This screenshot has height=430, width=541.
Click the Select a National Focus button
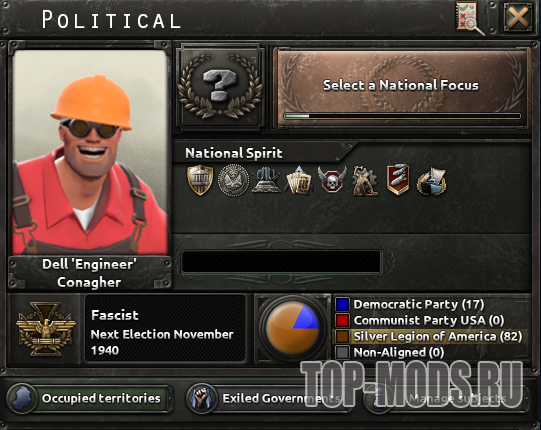(401, 88)
